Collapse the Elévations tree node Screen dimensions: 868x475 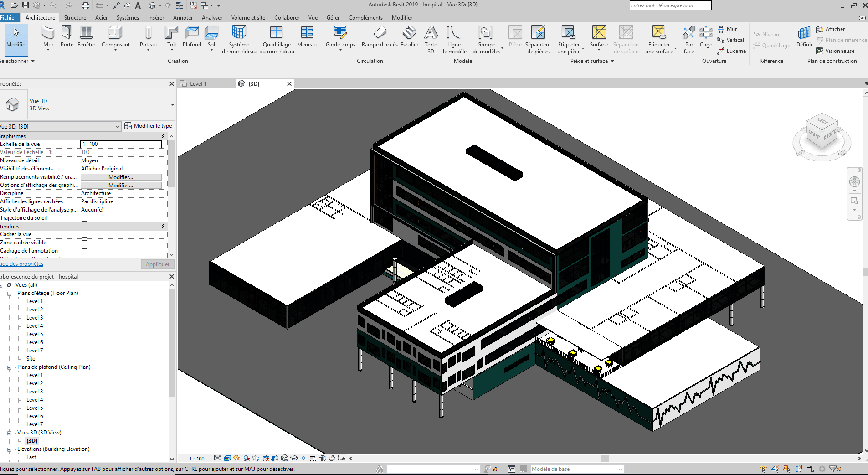click(9, 449)
